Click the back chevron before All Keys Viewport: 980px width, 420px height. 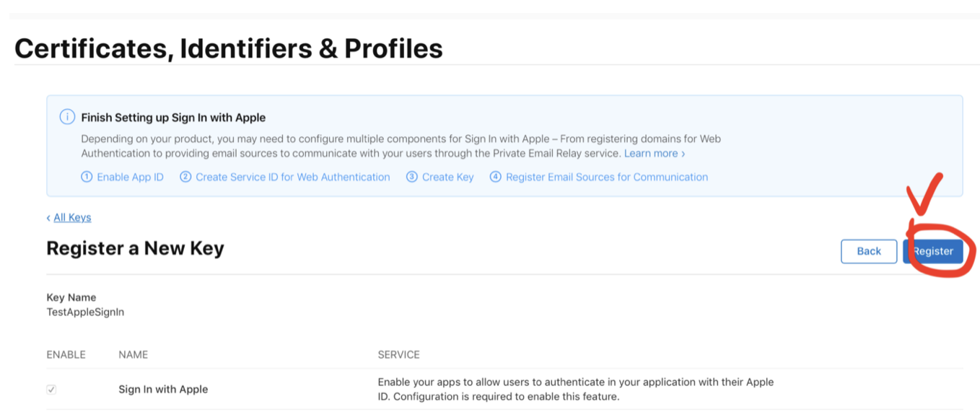pos(48,218)
